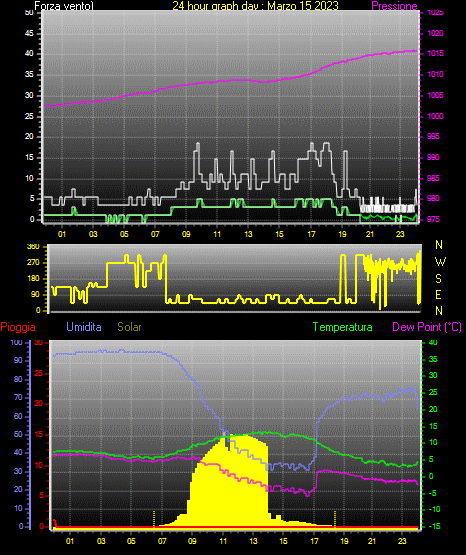Click the 'W' compass direction label

click(x=440, y=262)
